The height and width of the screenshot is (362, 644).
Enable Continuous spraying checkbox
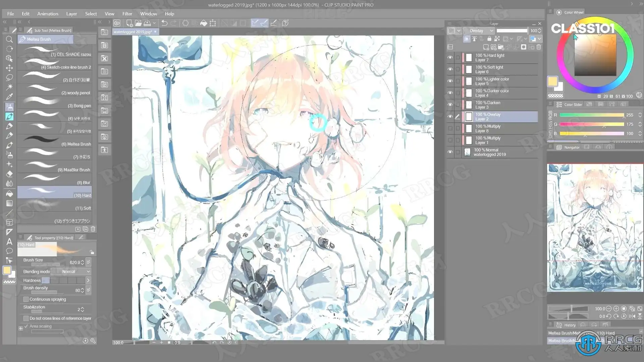click(x=26, y=299)
